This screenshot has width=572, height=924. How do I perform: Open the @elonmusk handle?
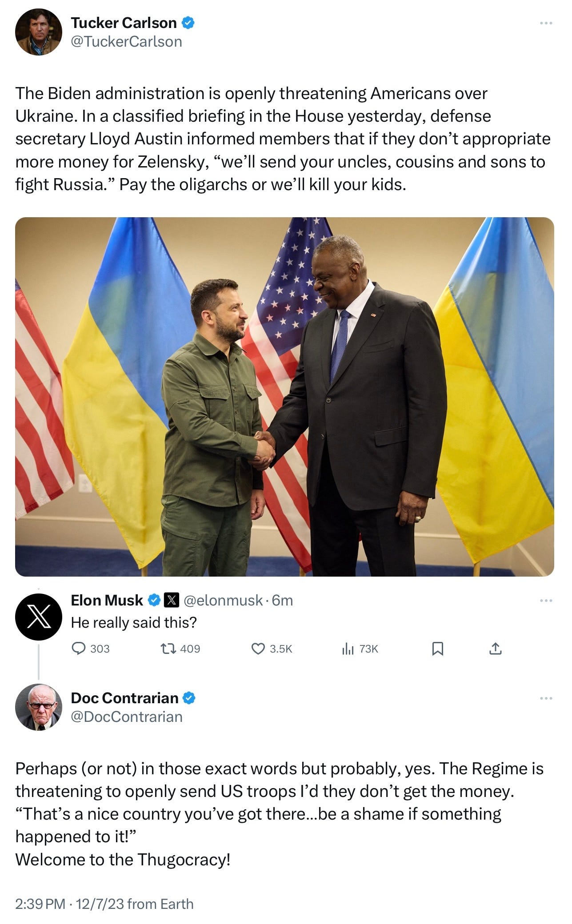tap(223, 600)
